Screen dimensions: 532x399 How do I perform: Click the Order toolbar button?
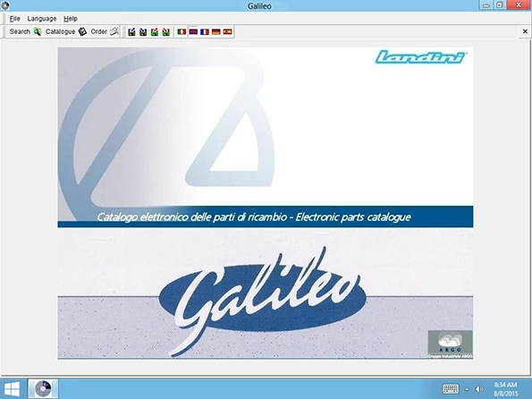105,31
